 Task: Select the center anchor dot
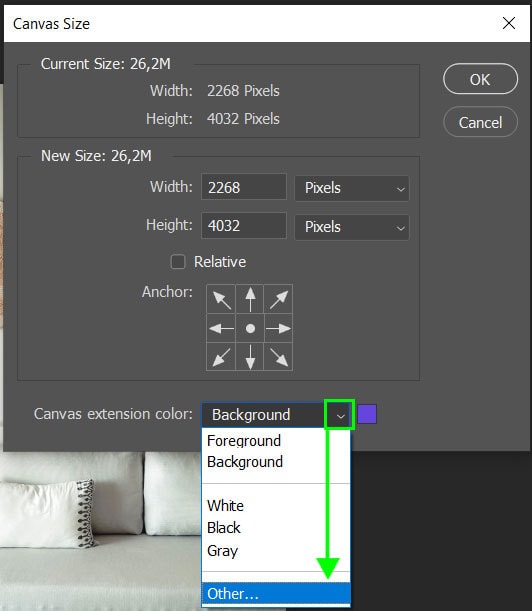[x=250, y=328]
